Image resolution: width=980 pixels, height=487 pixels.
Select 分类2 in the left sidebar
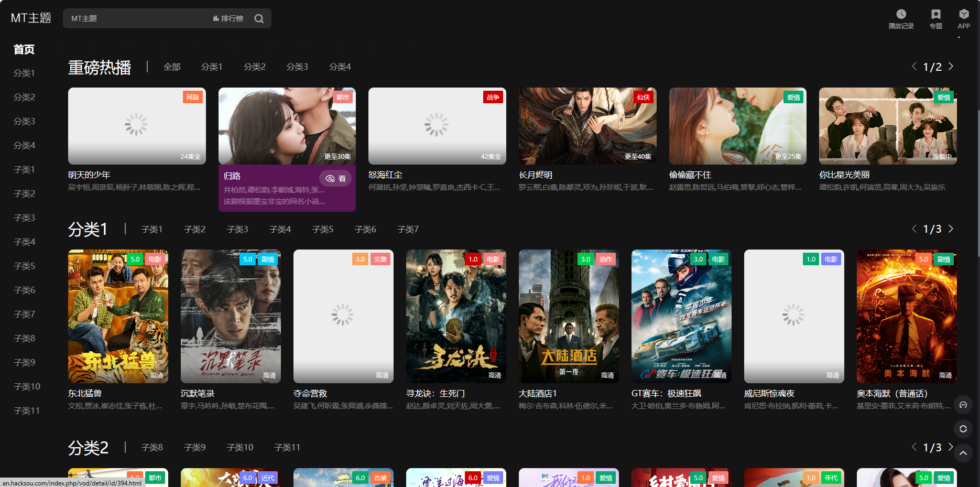tap(24, 97)
